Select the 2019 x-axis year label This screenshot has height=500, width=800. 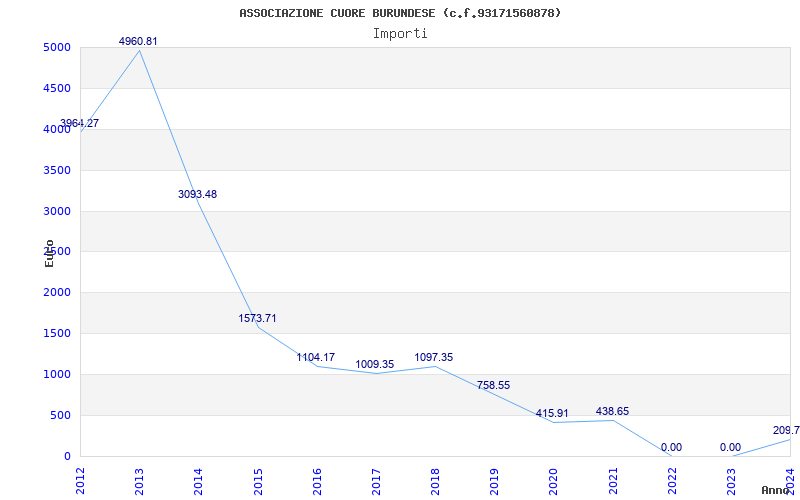[494, 481]
